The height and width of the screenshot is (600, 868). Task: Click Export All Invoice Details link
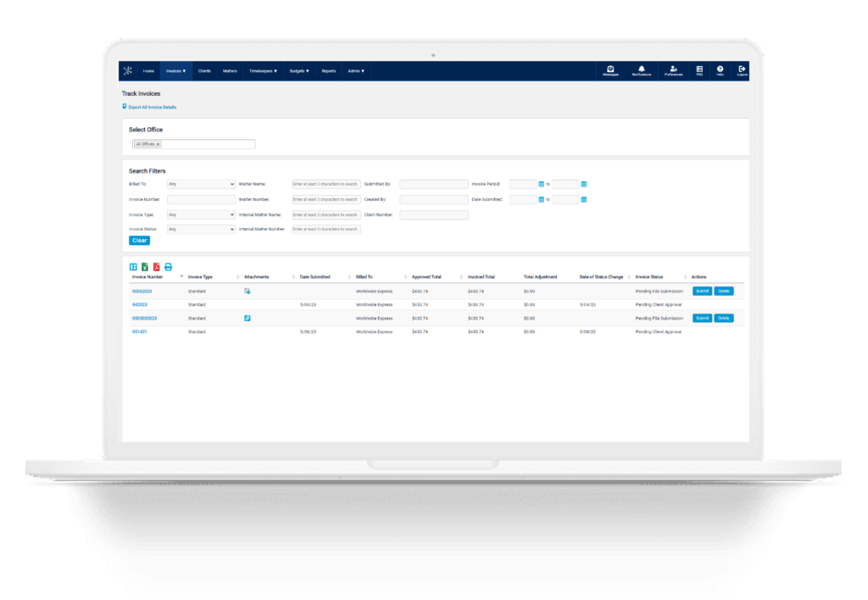point(153,107)
